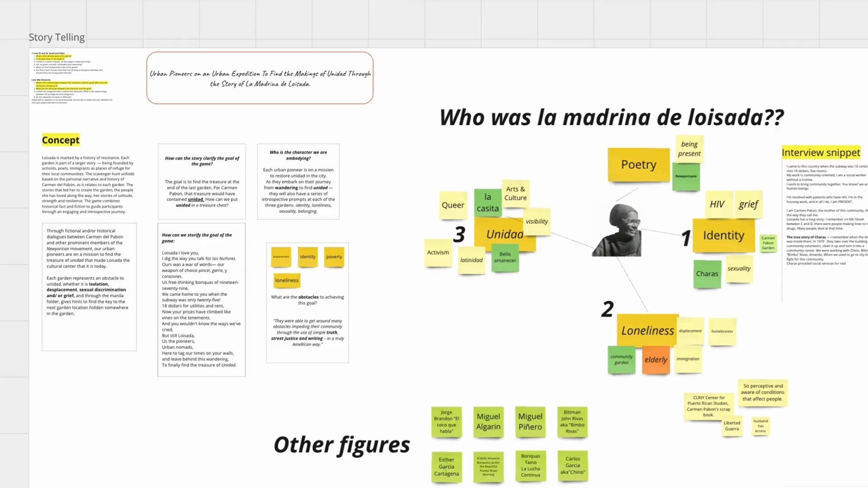The height and width of the screenshot is (488, 868).
Task: Select the green 'la casita' sticky note
Action: coord(487,203)
